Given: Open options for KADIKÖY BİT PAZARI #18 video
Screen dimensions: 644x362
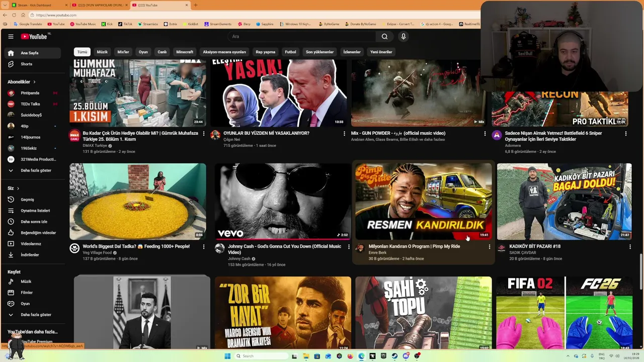Looking at the screenshot, I should tap(629, 246).
